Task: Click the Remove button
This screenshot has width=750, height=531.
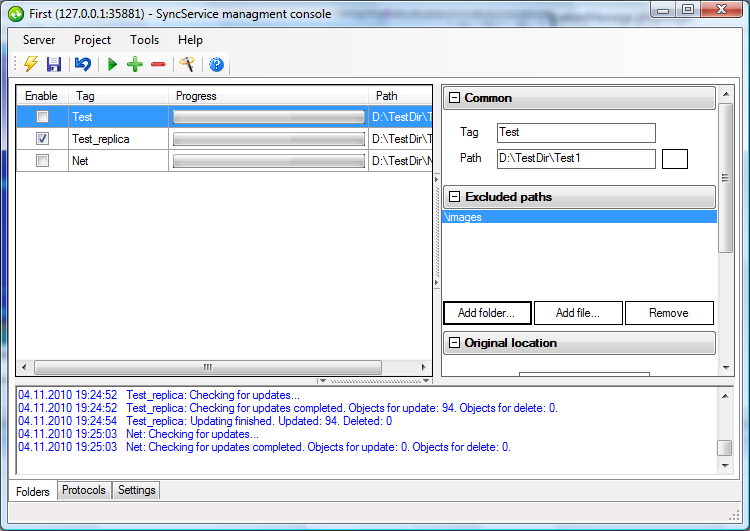Action: (669, 313)
